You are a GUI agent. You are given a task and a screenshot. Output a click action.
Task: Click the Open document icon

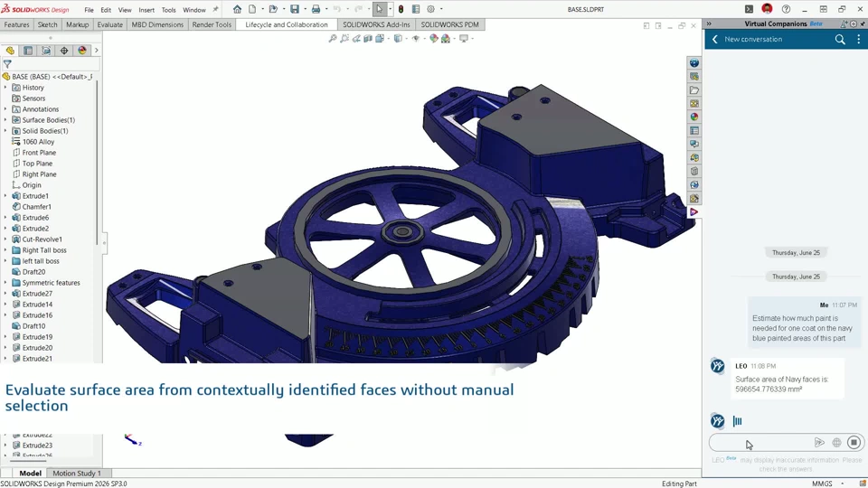tap(273, 9)
